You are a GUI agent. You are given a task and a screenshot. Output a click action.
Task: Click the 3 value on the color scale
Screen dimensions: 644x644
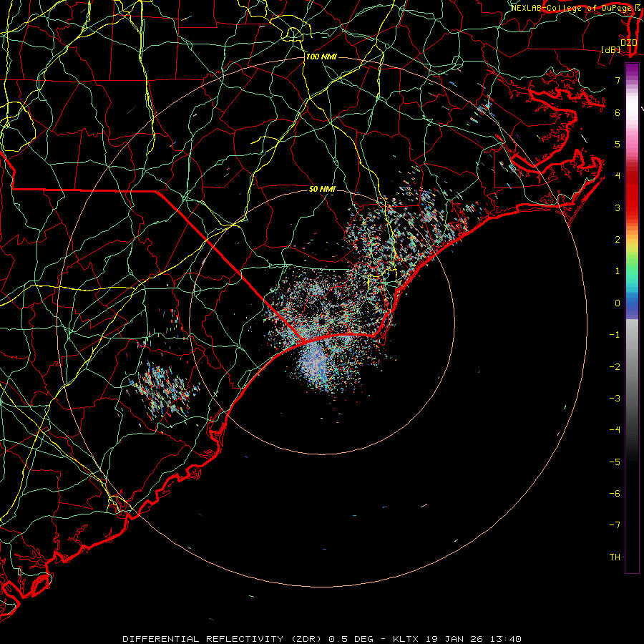click(x=618, y=208)
